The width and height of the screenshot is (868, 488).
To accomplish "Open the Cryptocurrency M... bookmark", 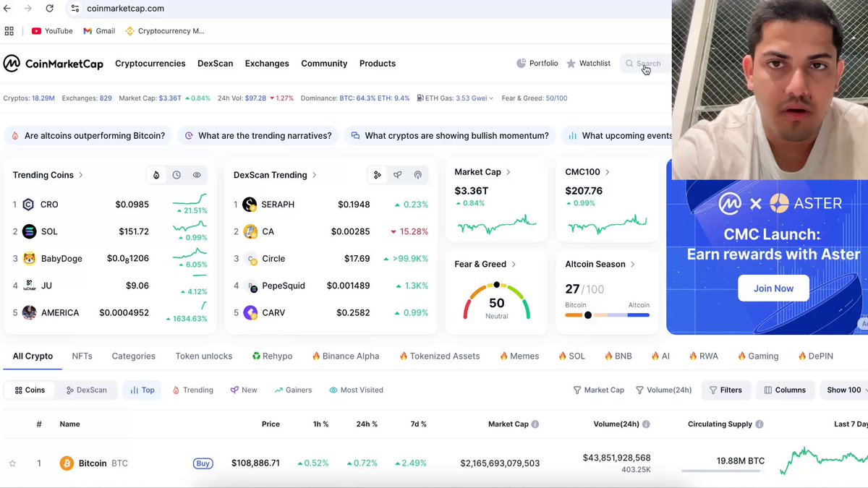I will (165, 31).
